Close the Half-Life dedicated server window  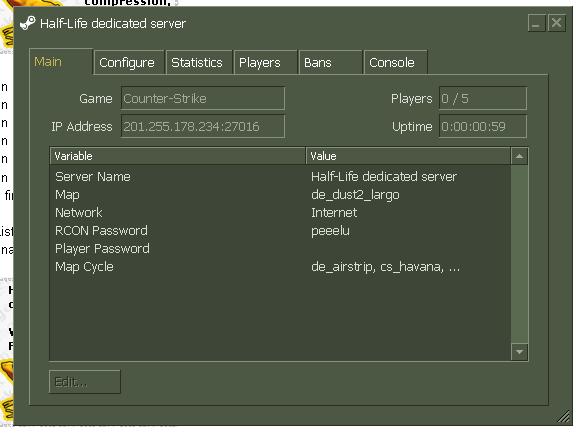click(556, 23)
